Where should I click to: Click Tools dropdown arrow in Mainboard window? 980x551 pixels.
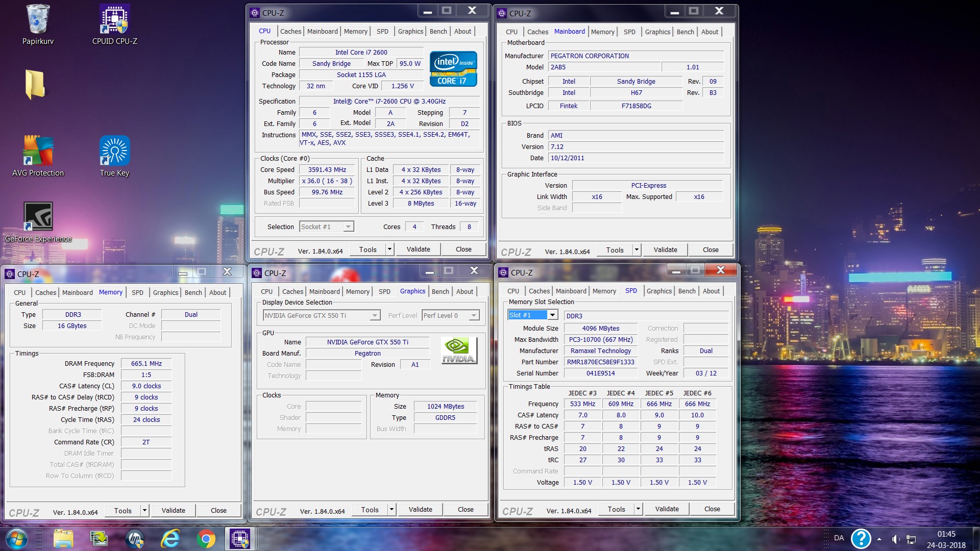click(636, 250)
